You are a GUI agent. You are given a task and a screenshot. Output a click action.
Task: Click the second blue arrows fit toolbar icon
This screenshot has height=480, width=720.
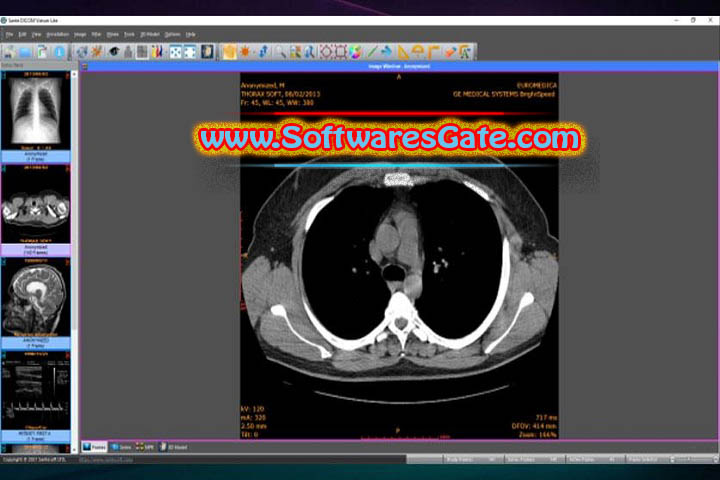pos(190,52)
